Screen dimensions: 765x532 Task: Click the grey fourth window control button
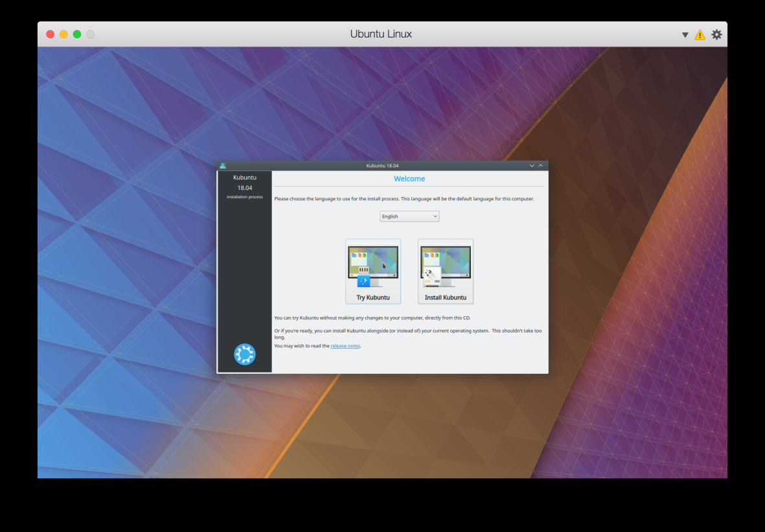pyautogui.click(x=91, y=34)
